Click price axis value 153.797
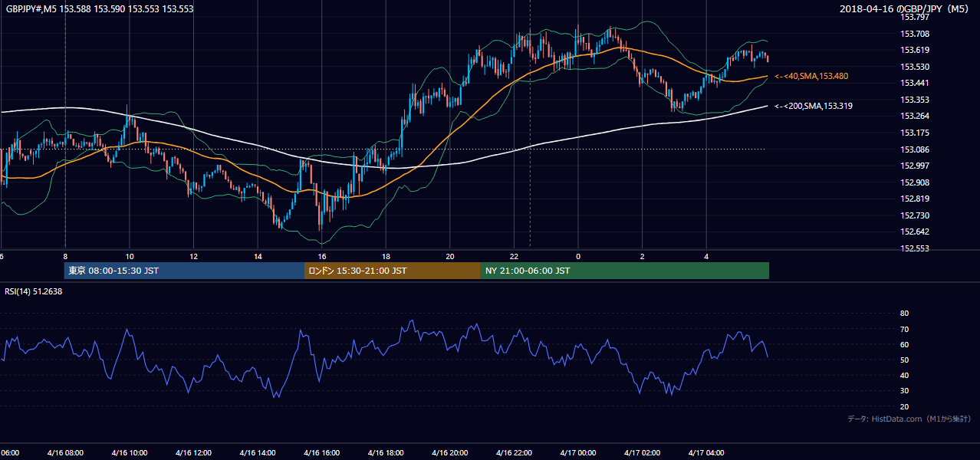The image size is (980, 460). click(914, 17)
